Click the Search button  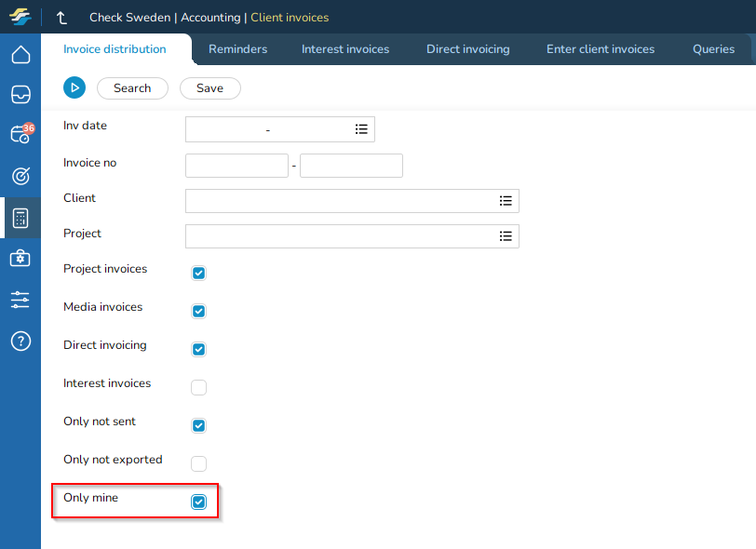coord(132,88)
